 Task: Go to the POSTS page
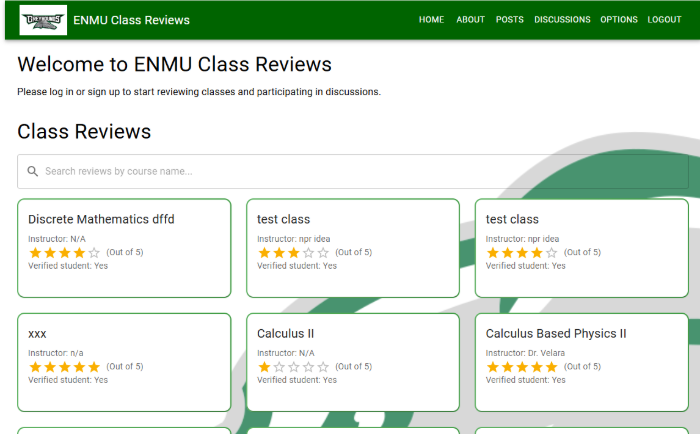click(509, 20)
